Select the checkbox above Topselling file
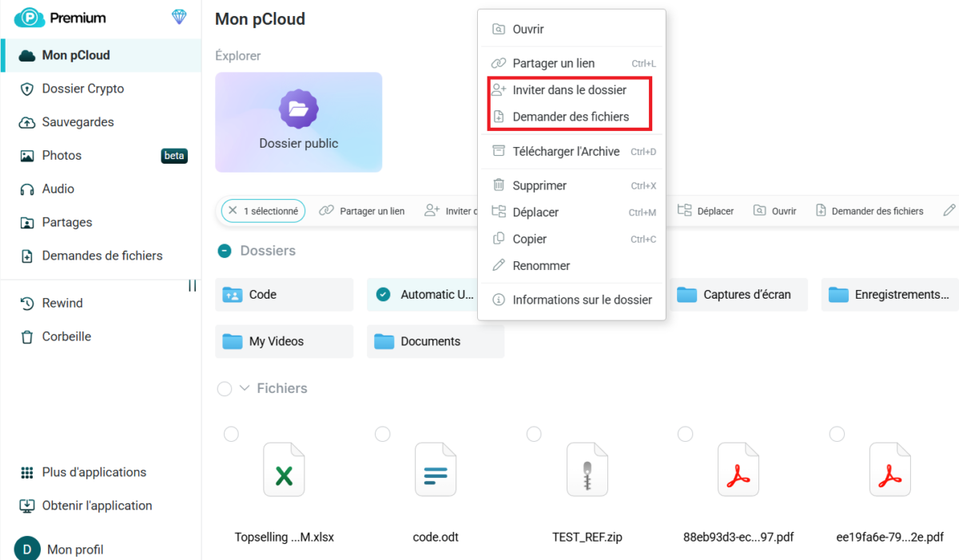 coord(231,434)
